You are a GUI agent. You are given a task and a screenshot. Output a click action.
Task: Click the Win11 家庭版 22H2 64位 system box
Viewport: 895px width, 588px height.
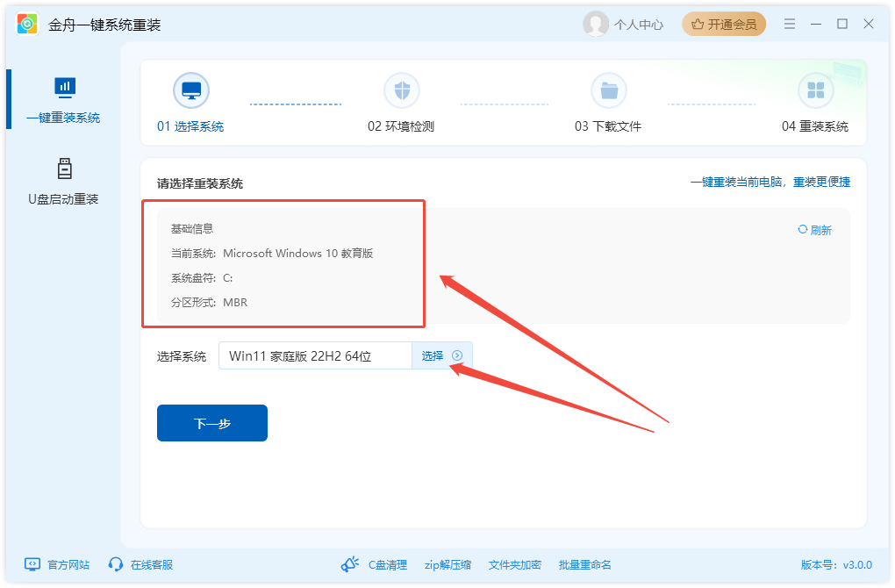[316, 355]
